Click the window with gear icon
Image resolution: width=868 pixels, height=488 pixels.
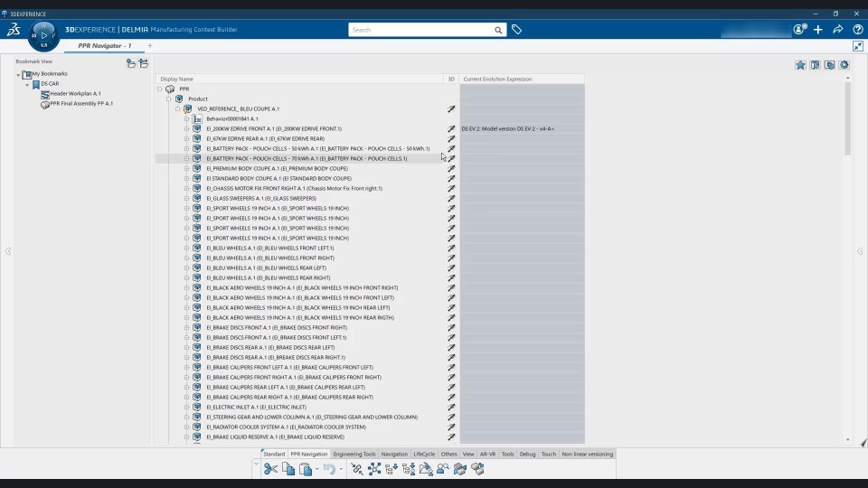coord(830,65)
